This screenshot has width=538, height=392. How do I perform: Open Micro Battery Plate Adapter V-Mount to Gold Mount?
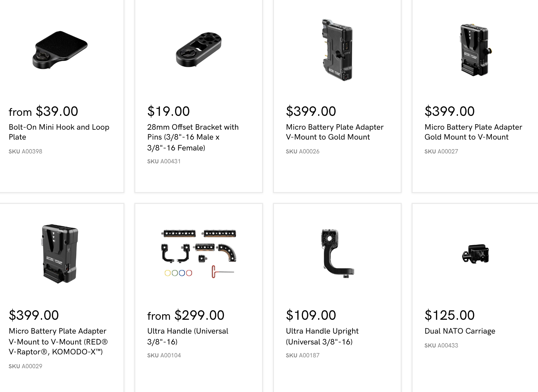(x=335, y=132)
